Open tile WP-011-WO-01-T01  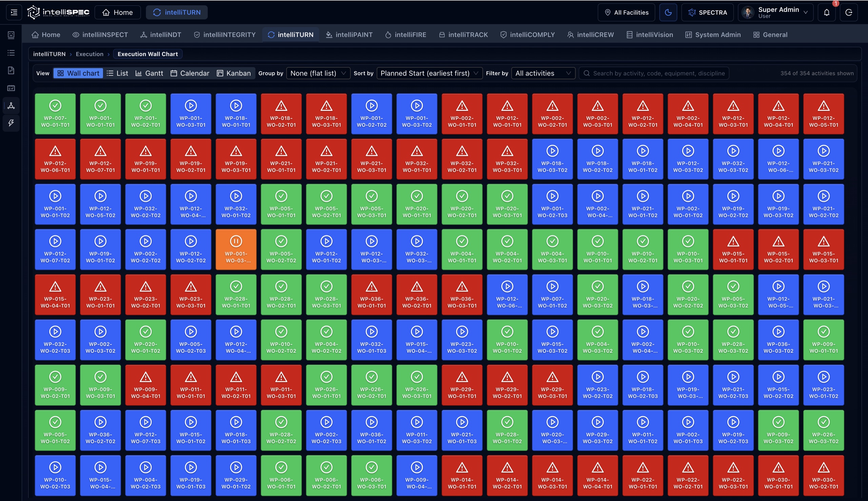tap(191, 385)
